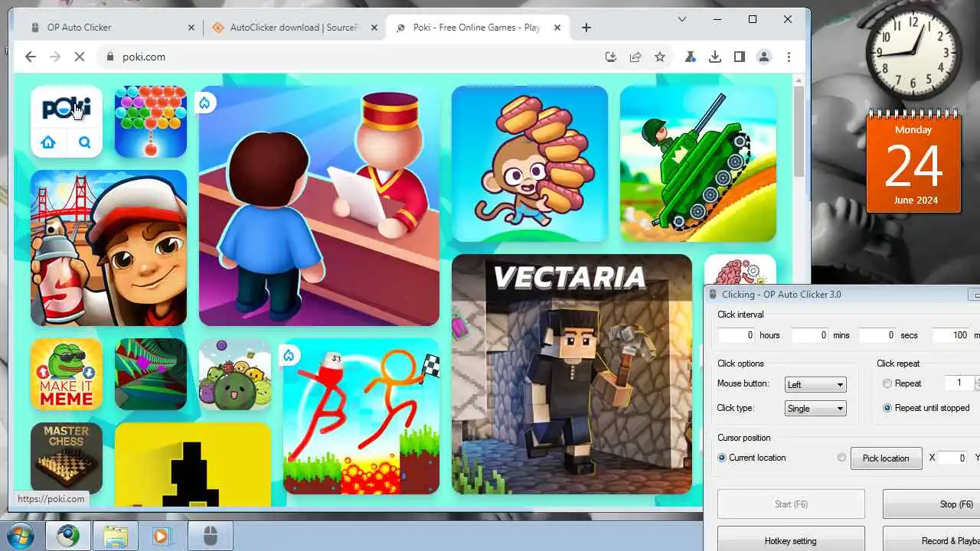Image resolution: width=980 pixels, height=551 pixels.
Task: Open Hotkey setting
Action: (791, 540)
